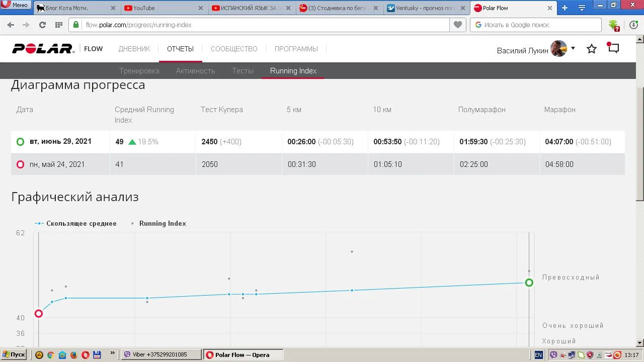644x362 pixels.
Task: Click the page vertical scrollbar thumb
Action: (x=639, y=143)
